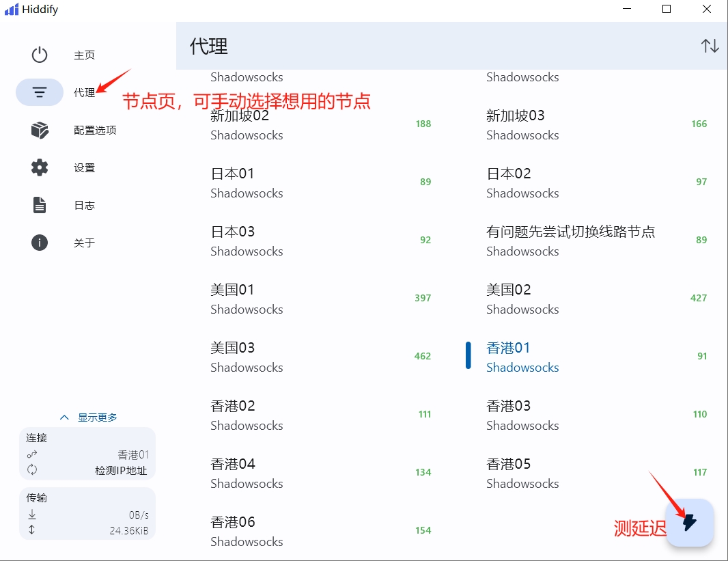Open the 日志 page
728x561 pixels.
(84, 205)
